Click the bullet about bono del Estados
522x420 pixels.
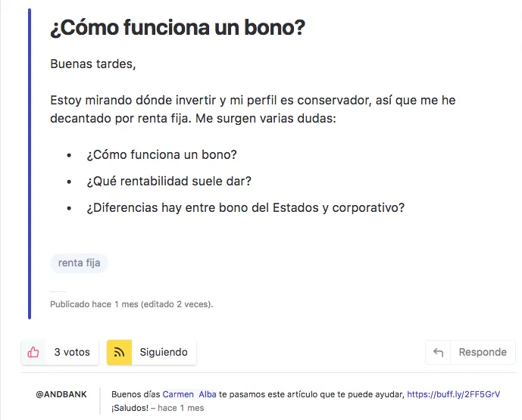click(x=245, y=208)
